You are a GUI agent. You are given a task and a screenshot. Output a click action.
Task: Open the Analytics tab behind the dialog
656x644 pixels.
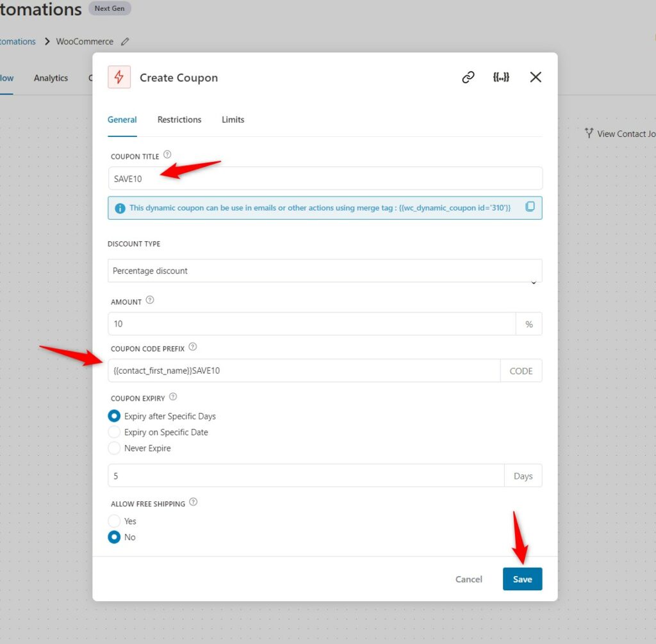pos(51,78)
